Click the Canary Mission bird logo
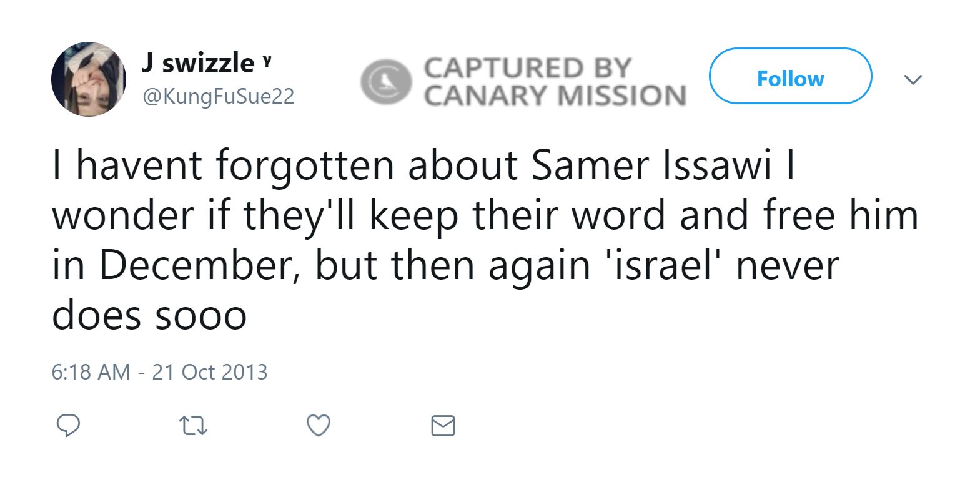This screenshot has height=485, width=980. coord(385,81)
